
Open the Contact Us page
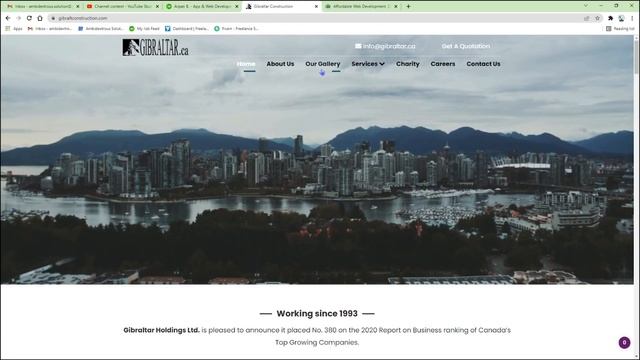click(x=483, y=64)
